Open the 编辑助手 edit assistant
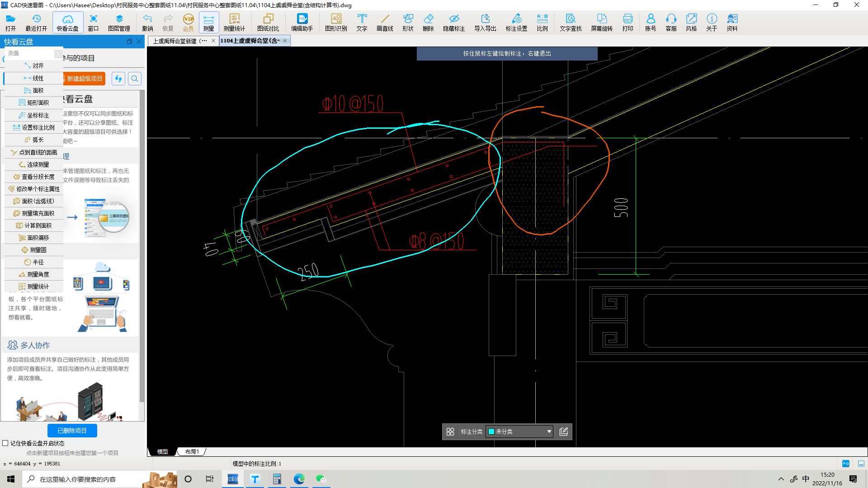This screenshot has height=488, width=868. [x=302, y=22]
